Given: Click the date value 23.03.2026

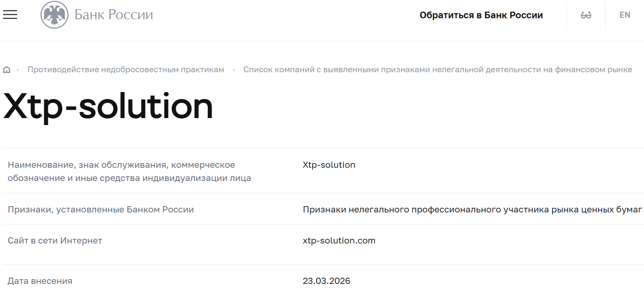Looking at the screenshot, I should (x=327, y=281).
